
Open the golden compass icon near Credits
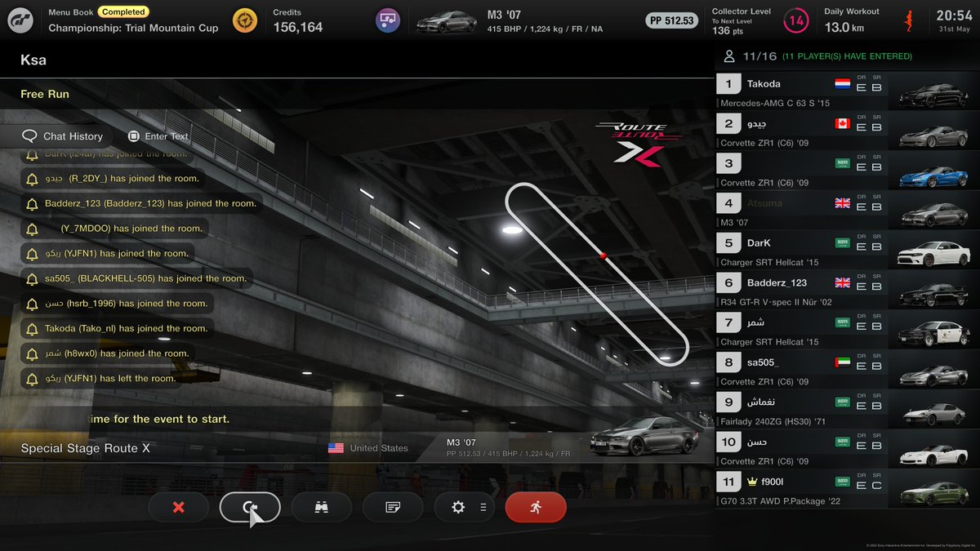pyautogui.click(x=245, y=20)
